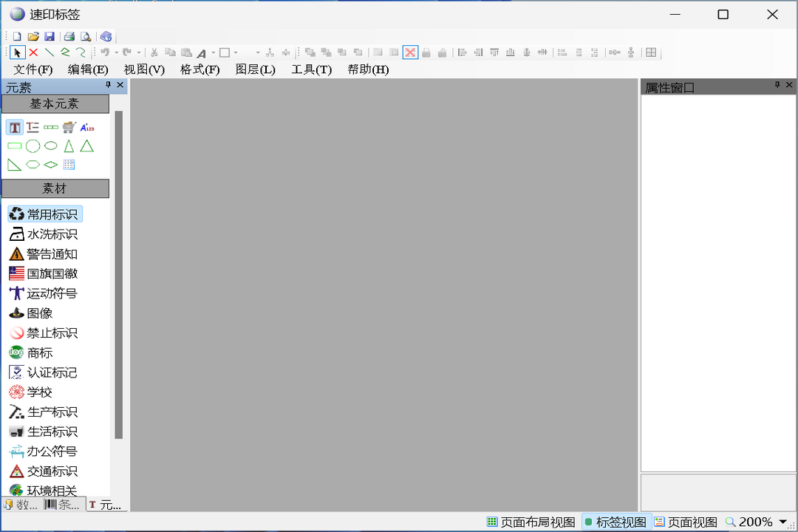The image size is (798, 532).
Task: Pin the 属性窗口 panel
Action: click(x=777, y=86)
